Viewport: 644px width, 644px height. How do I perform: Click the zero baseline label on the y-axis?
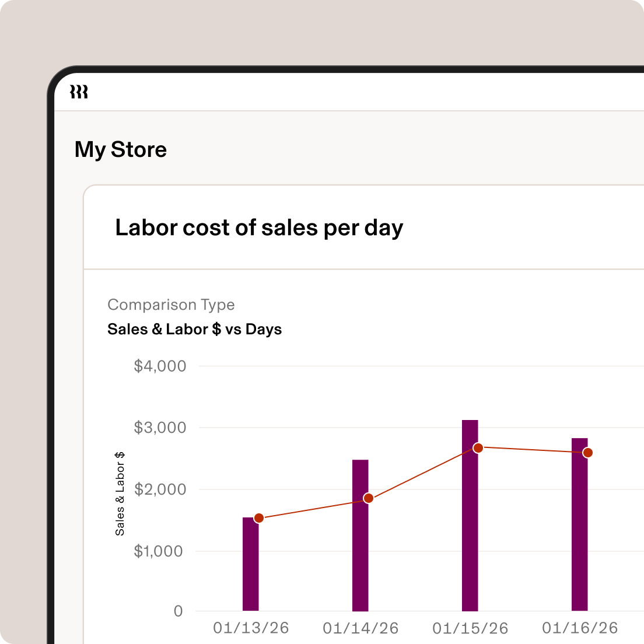[x=178, y=611]
